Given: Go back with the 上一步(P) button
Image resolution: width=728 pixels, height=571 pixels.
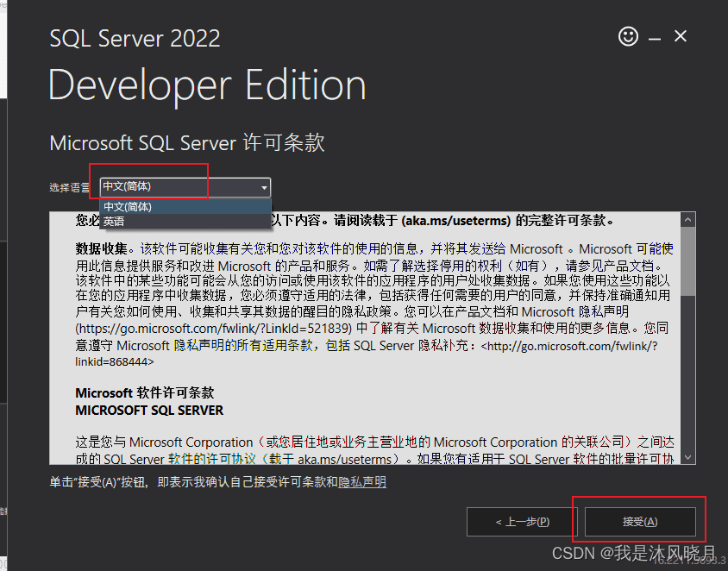Looking at the screenshot, I should tap(522, 522).
